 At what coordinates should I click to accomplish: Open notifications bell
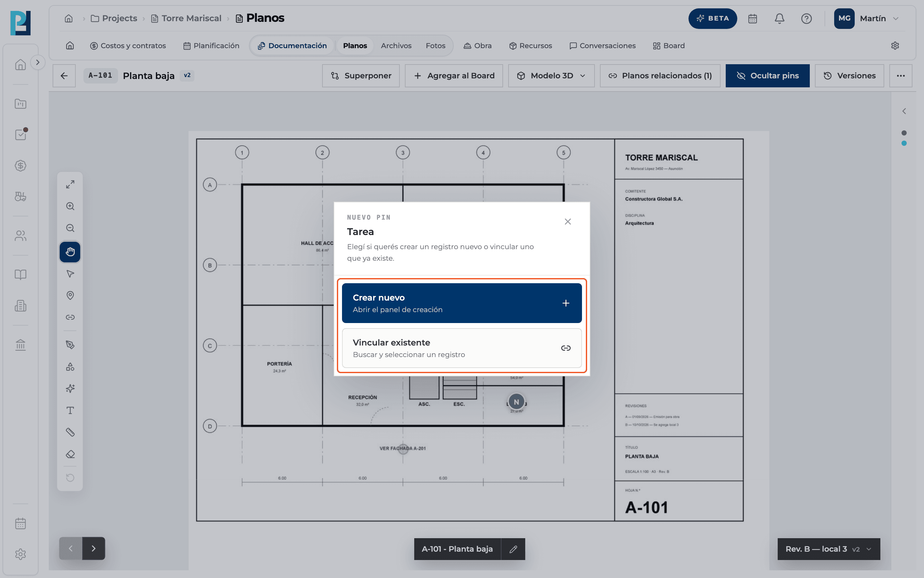point(779,18)
